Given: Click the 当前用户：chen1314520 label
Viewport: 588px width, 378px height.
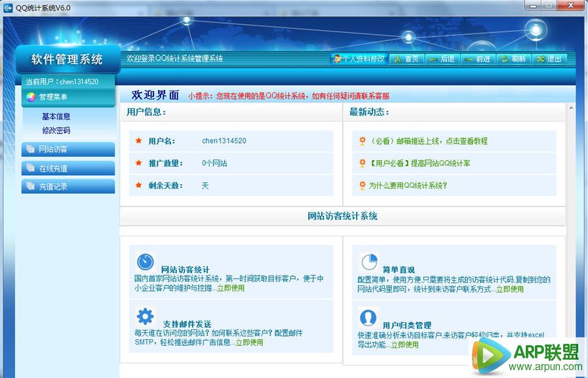Looking at the screenshot, I should coord(62,81).
